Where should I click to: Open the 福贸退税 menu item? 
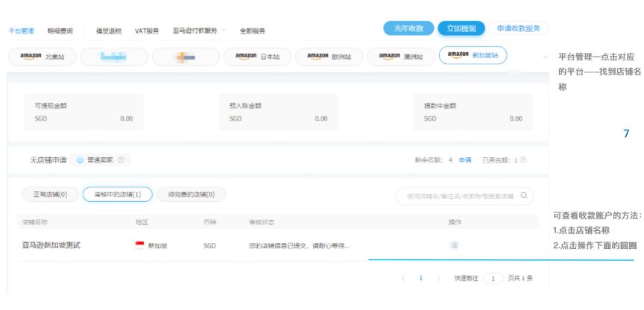tap(108, 31)
